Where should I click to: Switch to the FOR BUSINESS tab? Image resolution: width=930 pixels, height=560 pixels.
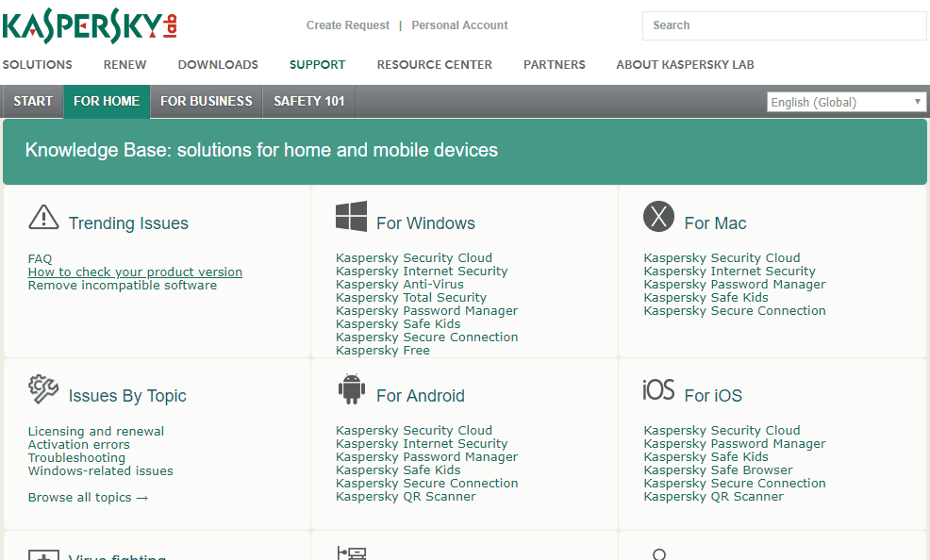(205, 101)
